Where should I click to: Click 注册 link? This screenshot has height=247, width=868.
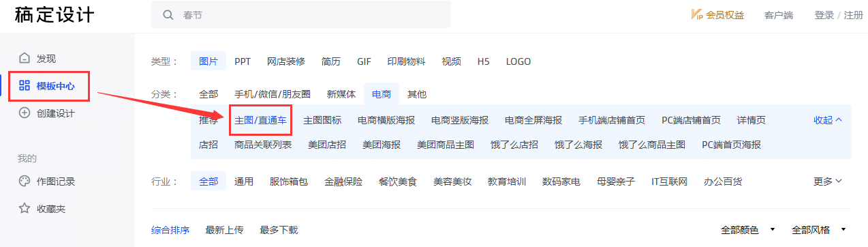coord(854,15)
